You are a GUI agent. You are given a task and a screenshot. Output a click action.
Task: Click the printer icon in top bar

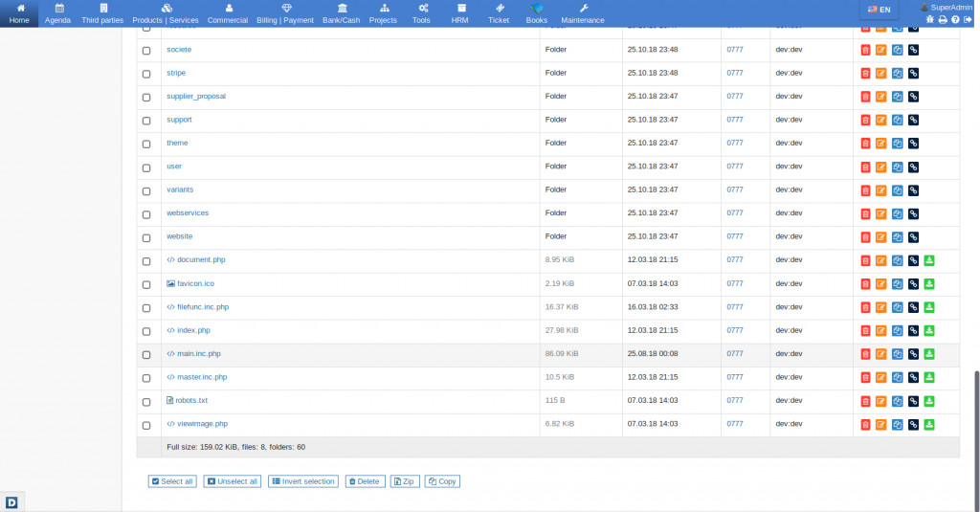tap(942, 19)
